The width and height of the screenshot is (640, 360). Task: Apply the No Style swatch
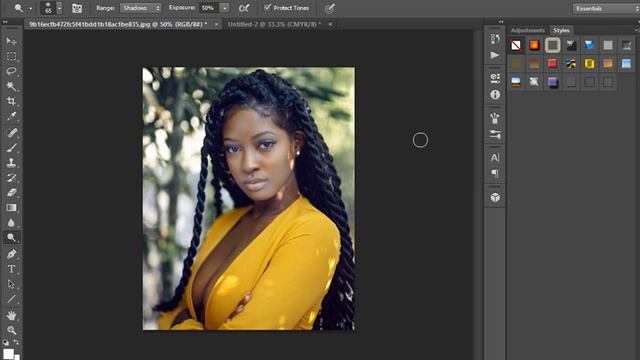516,45
